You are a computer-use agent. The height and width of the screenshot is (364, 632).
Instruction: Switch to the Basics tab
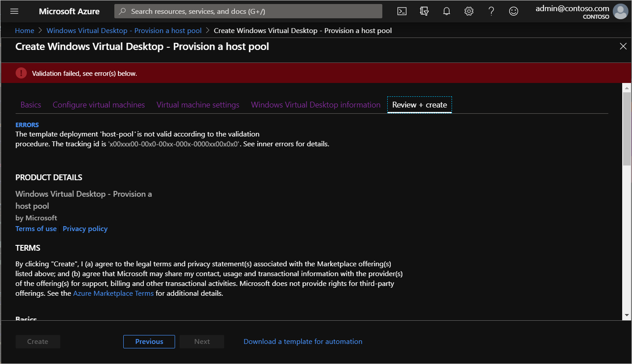coord(30,104)
